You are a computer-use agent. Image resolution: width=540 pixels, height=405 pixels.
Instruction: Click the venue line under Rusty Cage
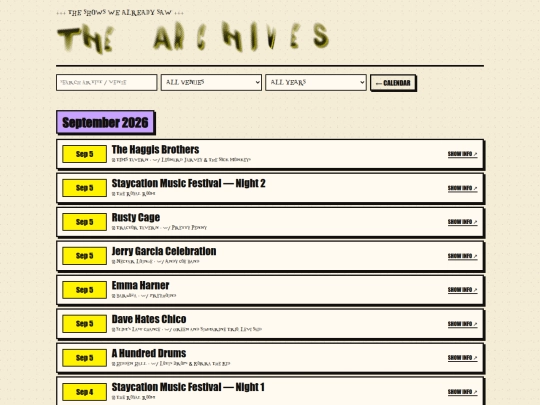pyautogui.click(x=159, y=228)
